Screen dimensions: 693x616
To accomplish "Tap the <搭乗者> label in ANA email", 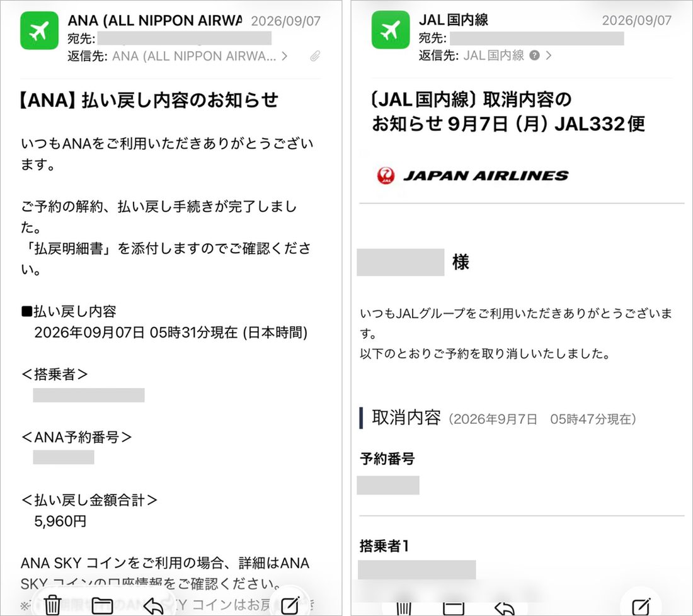I will pyautogui.click(x=54, y=374).
